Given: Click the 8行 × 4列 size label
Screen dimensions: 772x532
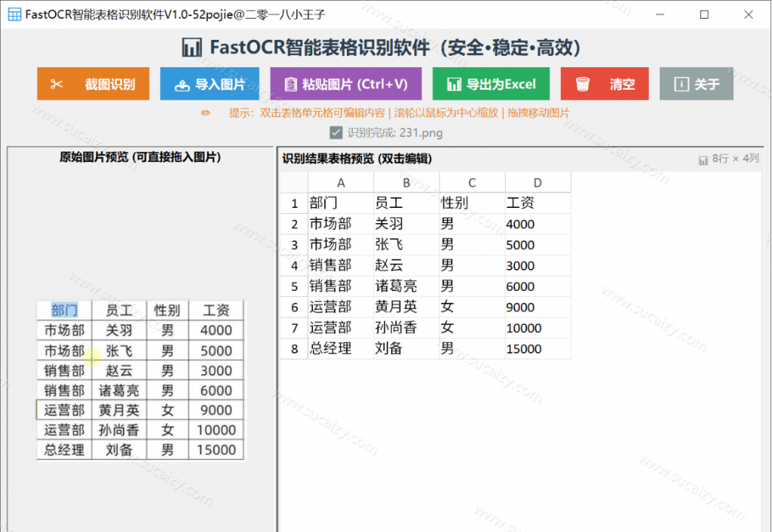Looking at the screenshot, I should [736, 158].
